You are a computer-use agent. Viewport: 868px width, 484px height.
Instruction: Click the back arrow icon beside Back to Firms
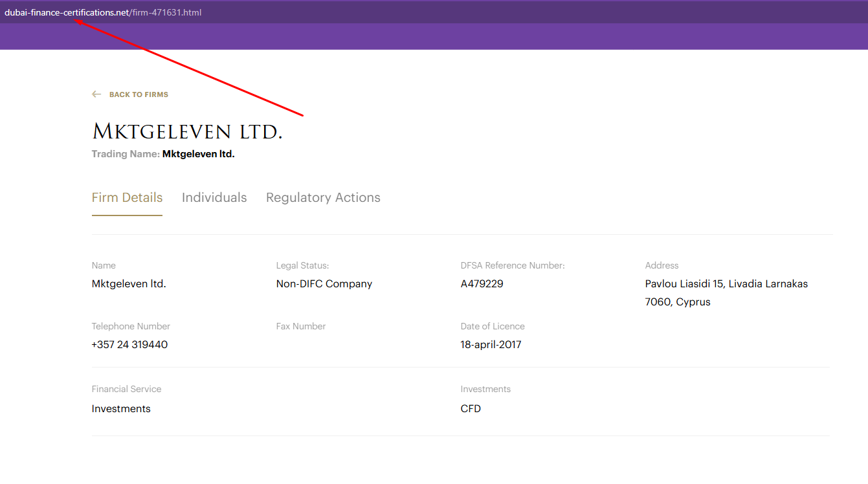[x=96, y=94]
